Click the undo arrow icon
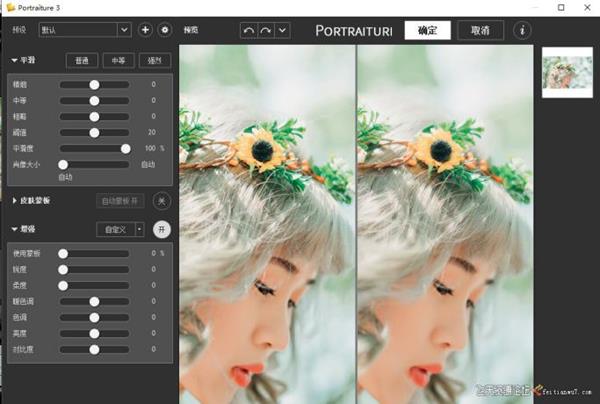600x404 pixels. click(248, 30)
